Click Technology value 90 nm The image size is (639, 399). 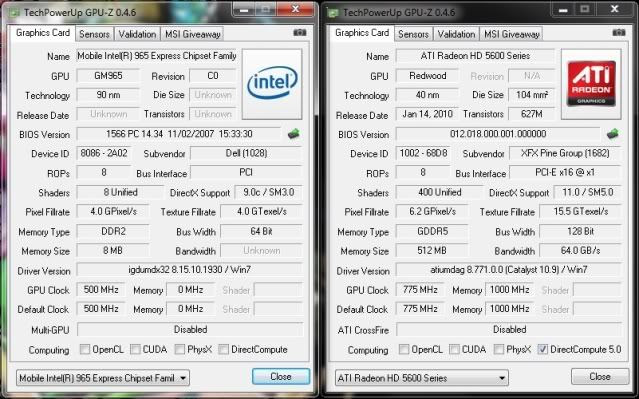(x=108, y=95)
